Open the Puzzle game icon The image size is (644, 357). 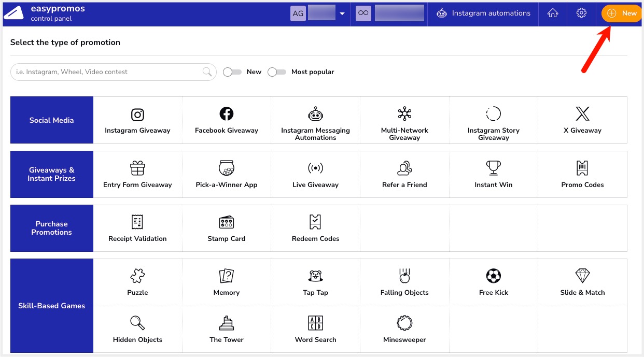tap(137, 276)
